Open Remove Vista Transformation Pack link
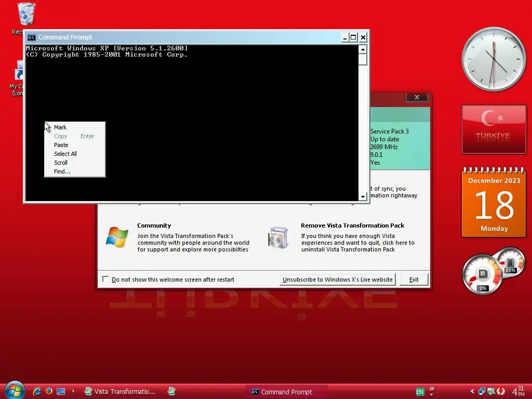Viewport: 532px width, 399px height. pyautogui.click(x=353, y=225)
